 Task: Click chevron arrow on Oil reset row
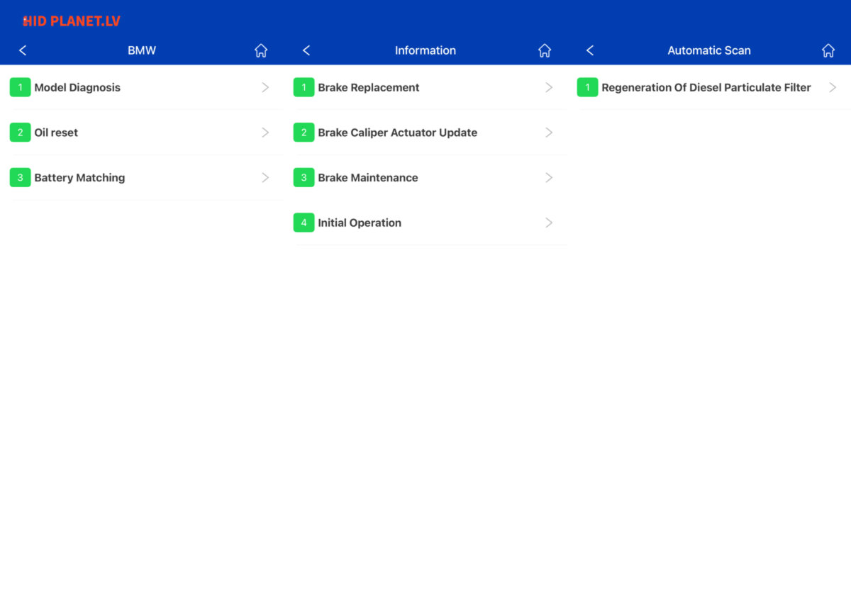click(x=265, y=133)
